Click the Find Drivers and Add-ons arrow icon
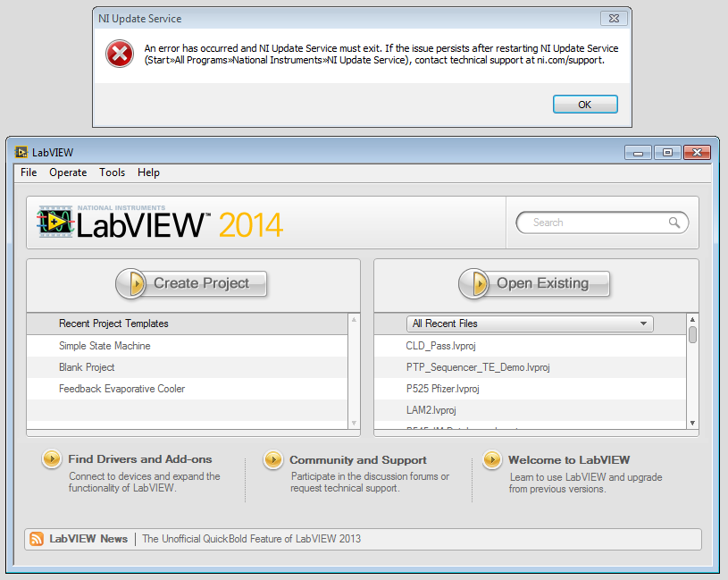Image resolution: width=728 pixels, height=580 pixels. (x=52, y=458)
